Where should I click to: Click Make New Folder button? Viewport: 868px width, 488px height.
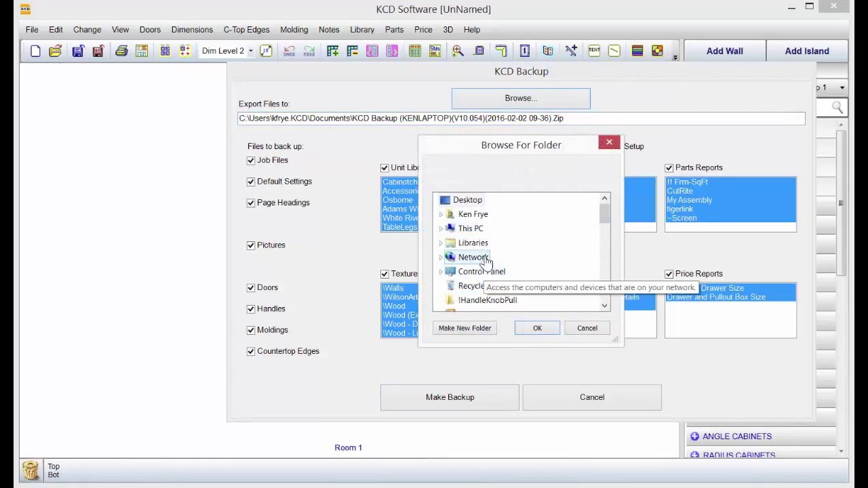click(465, 328)
